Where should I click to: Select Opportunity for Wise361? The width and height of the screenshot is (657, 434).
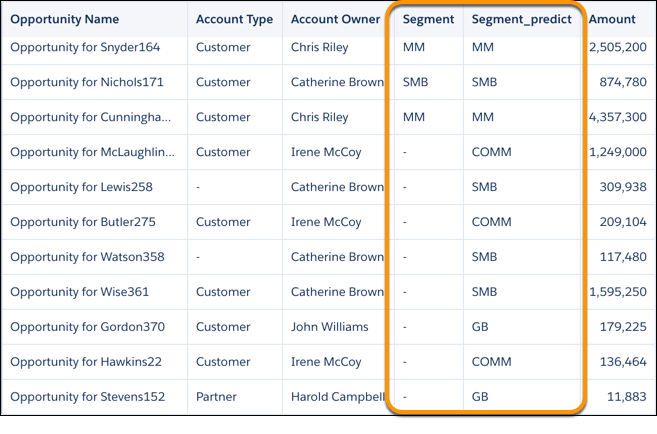point(80,292)
